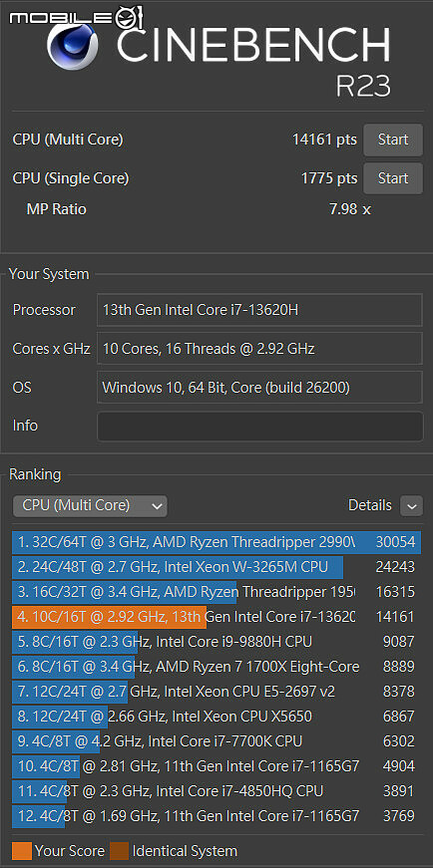Select the Core i9-9880H ranking entry
The width and height of the screenshot is (433, 868).
(x=216, y=642)
